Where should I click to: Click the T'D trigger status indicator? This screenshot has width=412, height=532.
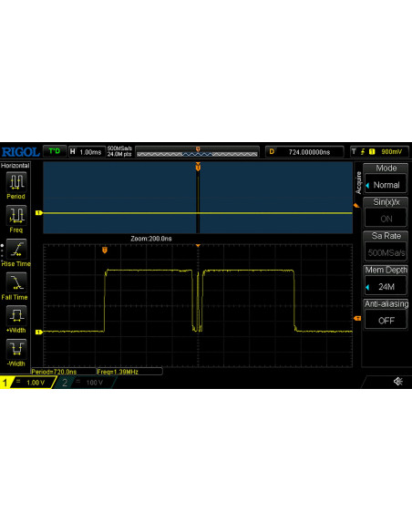(55, 151)
